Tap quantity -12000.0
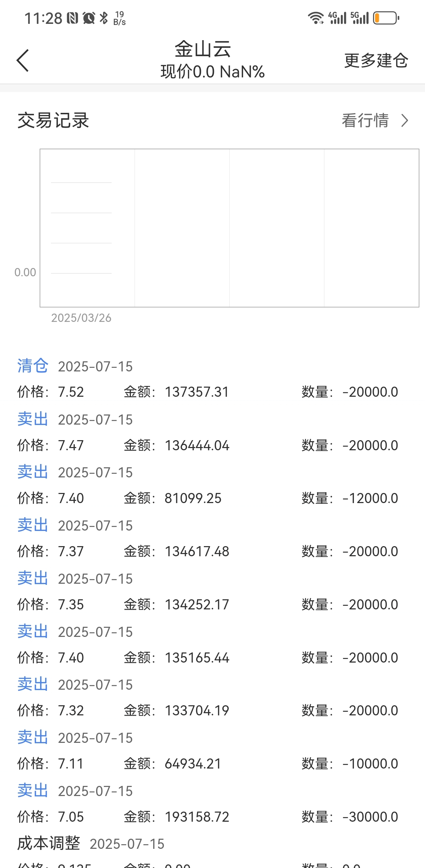 [x=370, y=498]
